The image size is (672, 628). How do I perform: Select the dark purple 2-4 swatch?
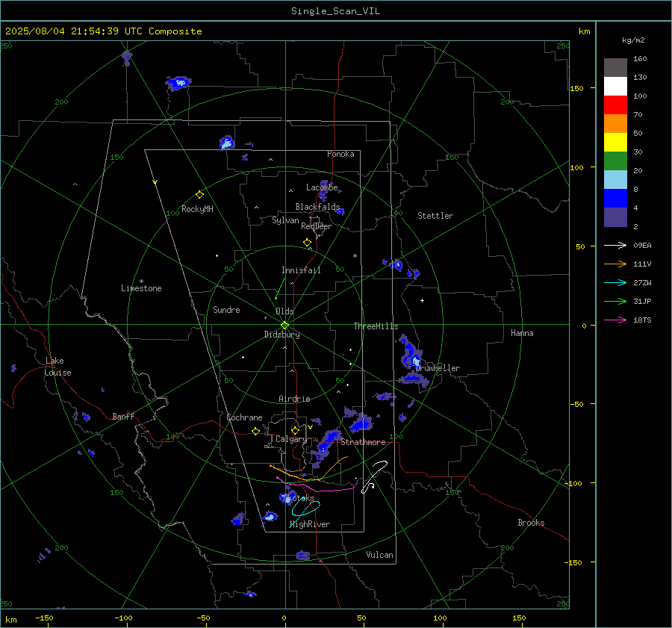615,217
